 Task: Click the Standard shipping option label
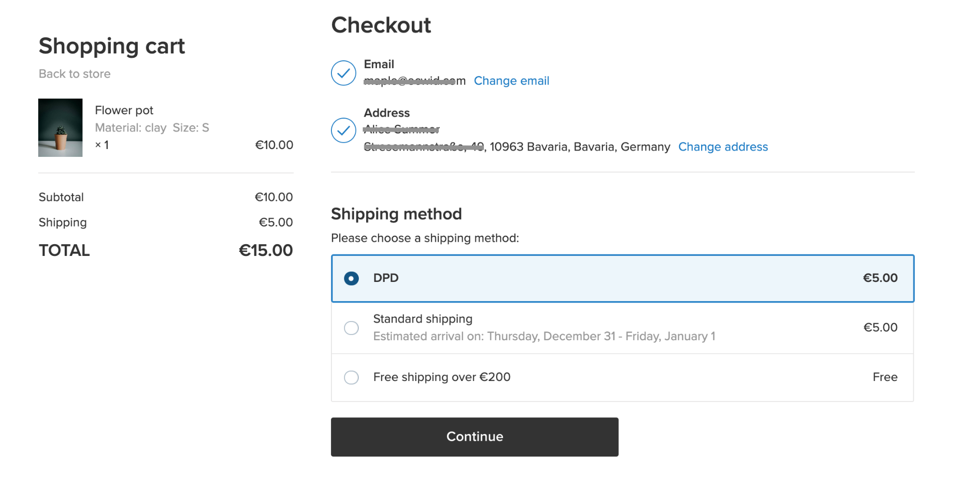click(x=423, y=319)
